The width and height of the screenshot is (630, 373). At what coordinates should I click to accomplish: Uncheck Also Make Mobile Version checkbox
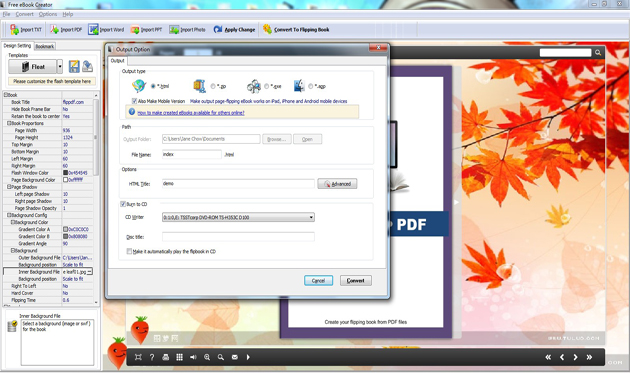tap(134, 101)
